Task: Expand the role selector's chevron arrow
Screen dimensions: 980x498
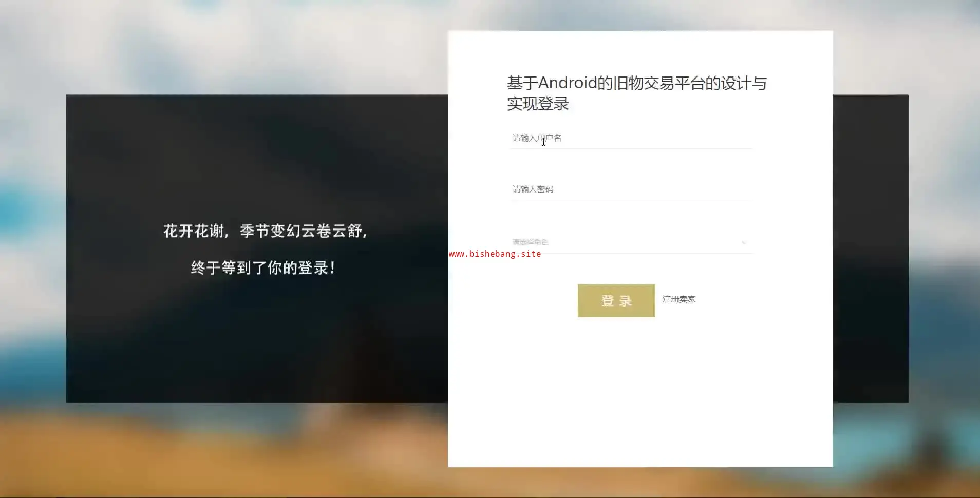Action: pos(743,242)
